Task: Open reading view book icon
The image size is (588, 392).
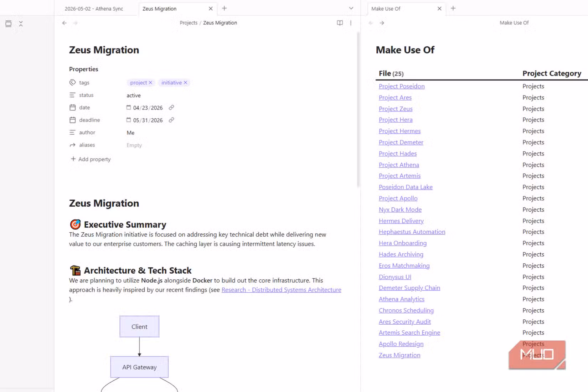Action: click(x=340, y=23)
